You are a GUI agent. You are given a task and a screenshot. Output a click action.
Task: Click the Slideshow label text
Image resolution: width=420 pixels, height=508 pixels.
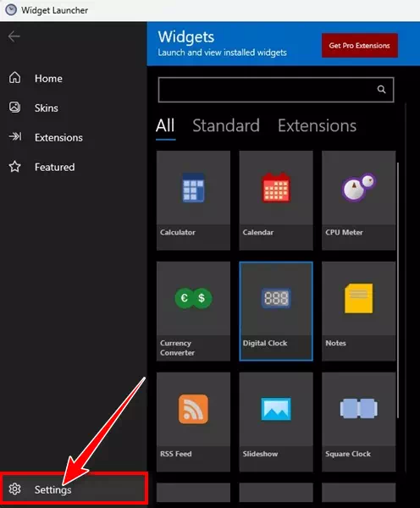tap(260, 454)
